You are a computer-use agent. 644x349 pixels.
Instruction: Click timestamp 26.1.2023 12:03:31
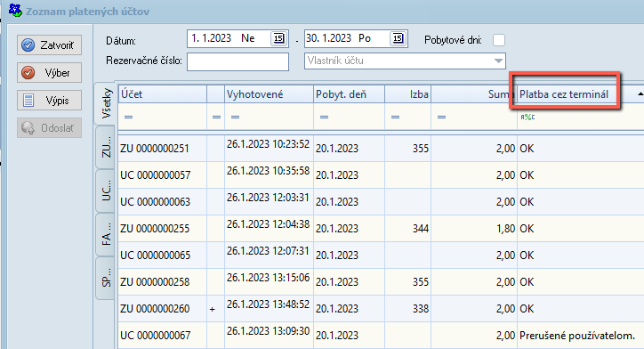[x=268, y=198]
